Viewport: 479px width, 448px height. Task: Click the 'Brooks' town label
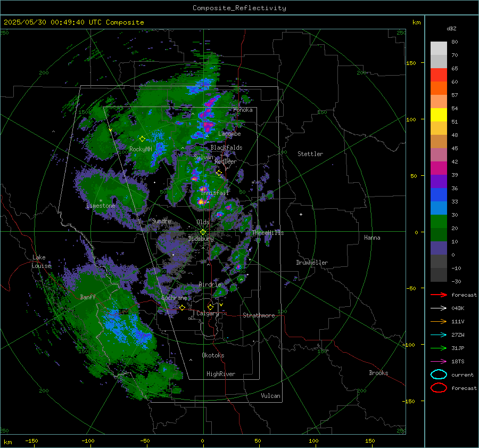click(x=378, y=373)
